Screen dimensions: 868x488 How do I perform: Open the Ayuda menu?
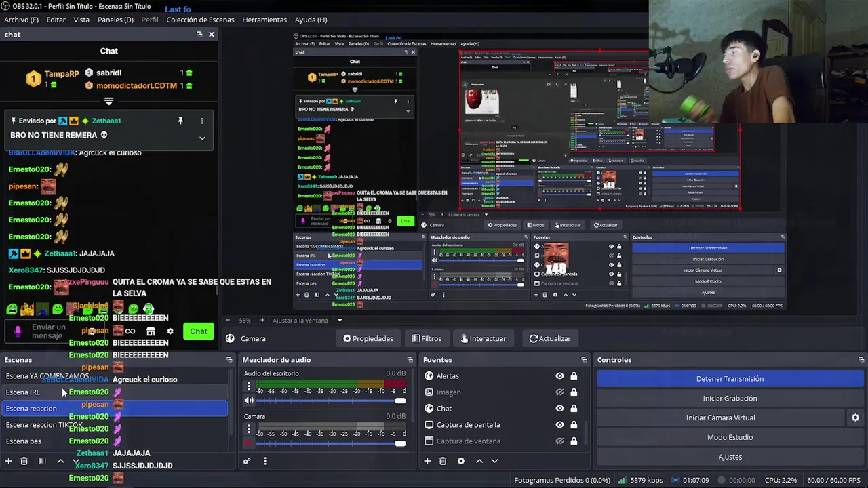311,20
